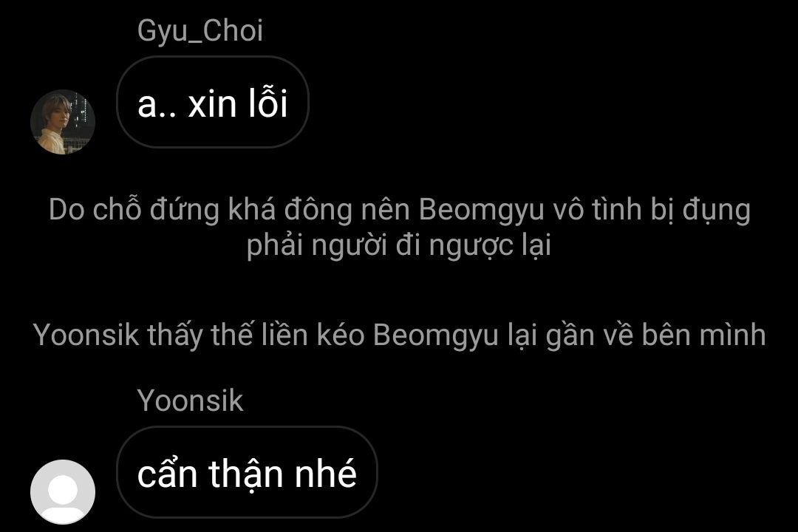The width and height of the screenshot is (798, 532).
Task: Click narration line starting "Do chỗ đứng"
Action: click(400, 210)
